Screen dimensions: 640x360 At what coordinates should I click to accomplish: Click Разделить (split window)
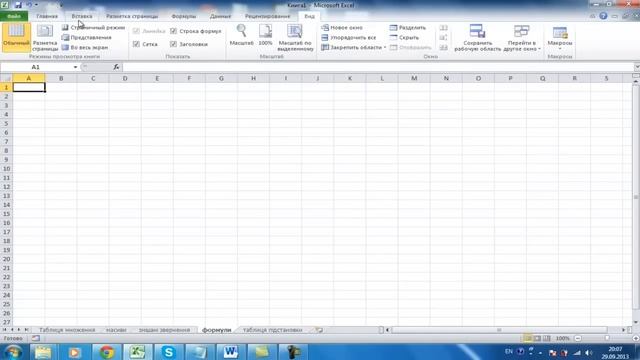tap(408, 27)
